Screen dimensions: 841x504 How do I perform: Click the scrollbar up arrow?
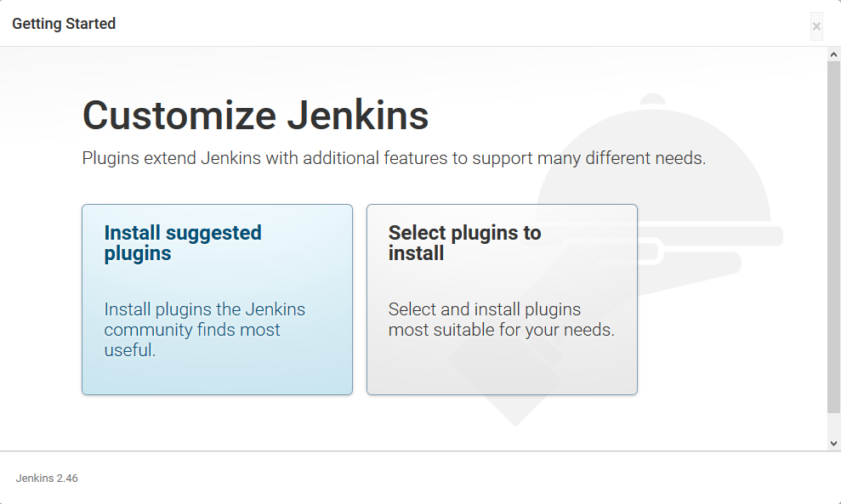coord(833,54)
